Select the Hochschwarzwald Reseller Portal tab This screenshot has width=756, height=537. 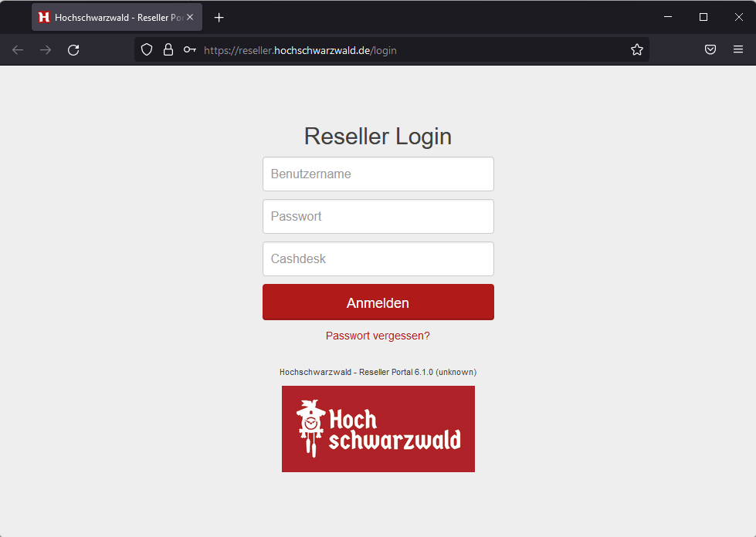(x=112, y=17)
